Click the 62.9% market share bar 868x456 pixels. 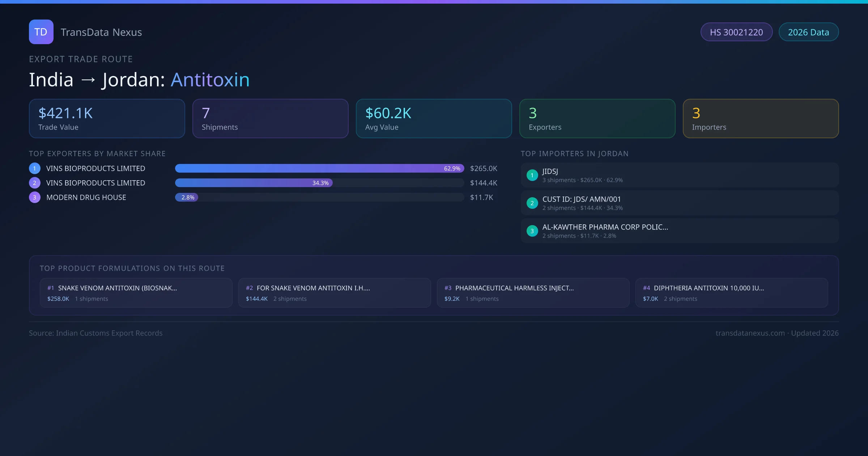click(319, 168)
